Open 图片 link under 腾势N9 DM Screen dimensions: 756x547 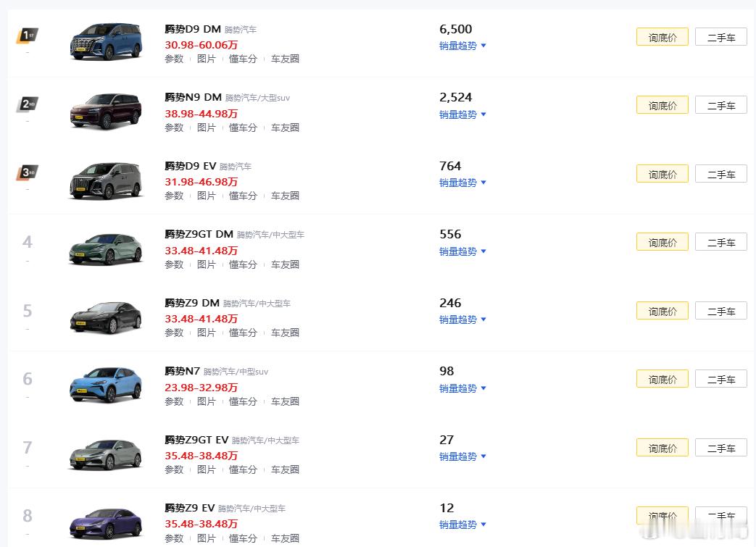[207, 128]
